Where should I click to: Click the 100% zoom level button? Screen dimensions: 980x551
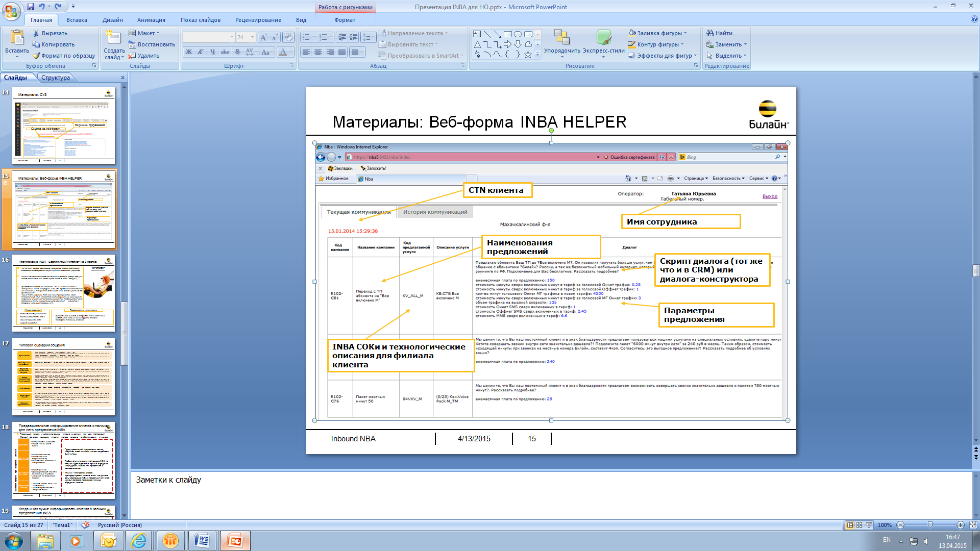[x=885, y=525]
